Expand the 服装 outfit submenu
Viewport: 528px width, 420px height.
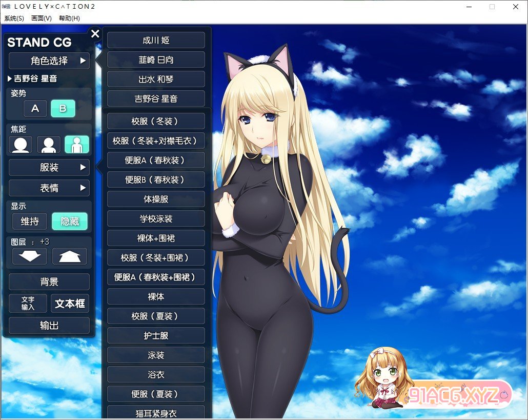[x=49, y=167]
